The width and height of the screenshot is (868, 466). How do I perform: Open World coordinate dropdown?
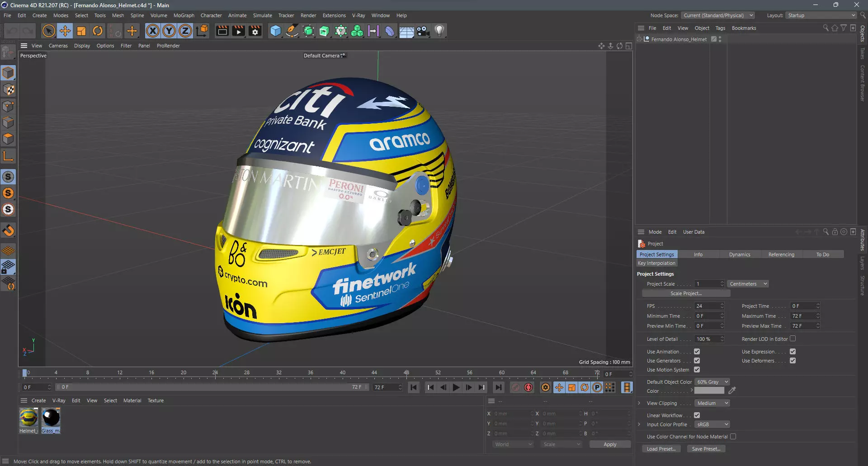pyautogui.click(x=513, y=444)
